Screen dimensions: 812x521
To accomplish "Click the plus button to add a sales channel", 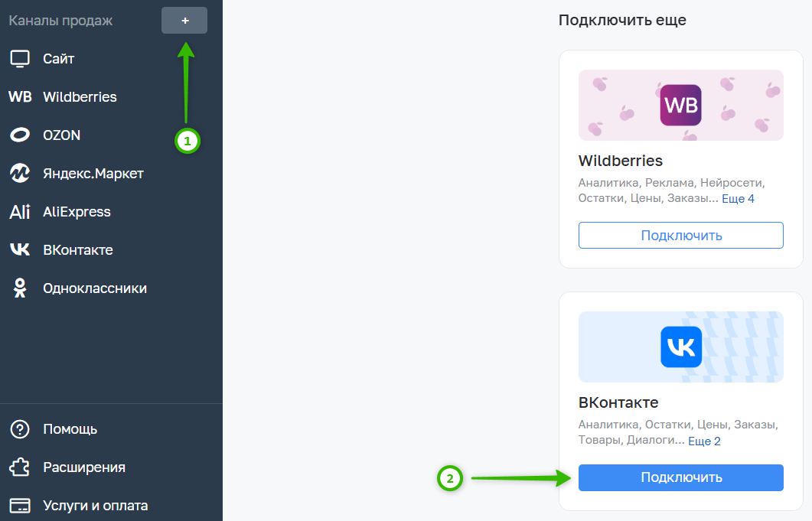I will click(x=184, y=20).
